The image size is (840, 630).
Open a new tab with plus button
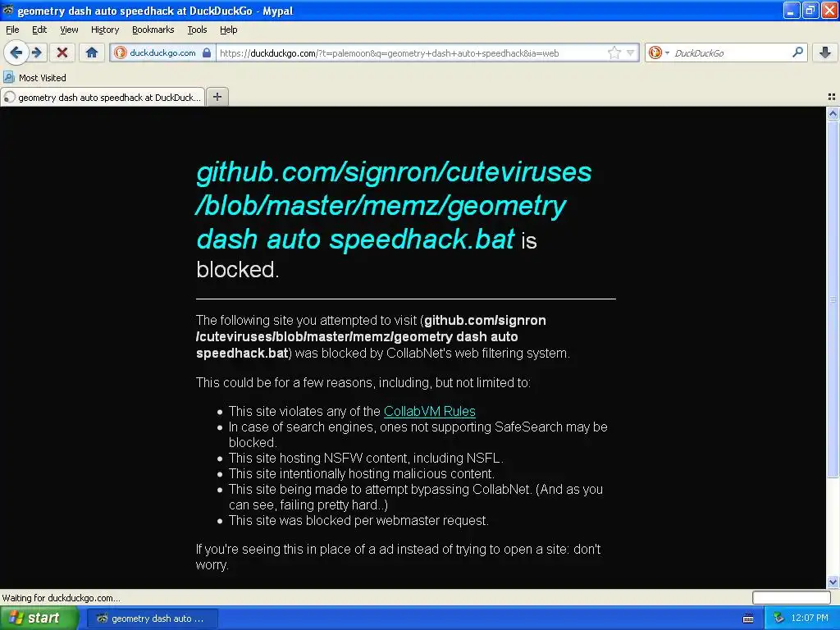(217, 97)
